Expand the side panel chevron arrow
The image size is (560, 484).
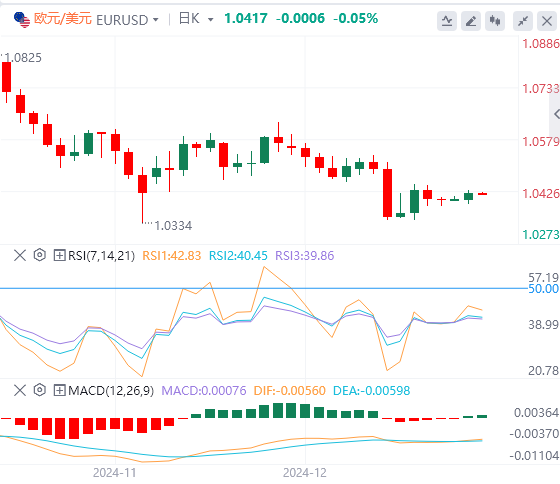tap(556, 114)
